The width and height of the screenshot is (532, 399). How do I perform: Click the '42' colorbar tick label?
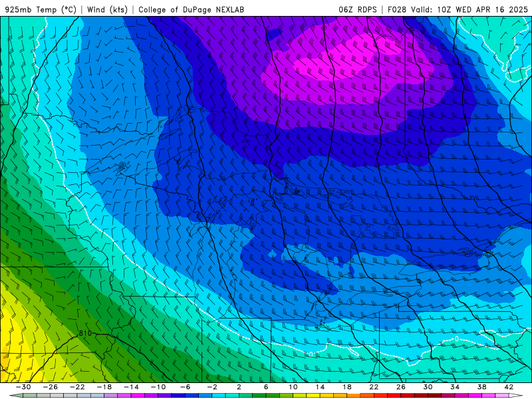509,387
